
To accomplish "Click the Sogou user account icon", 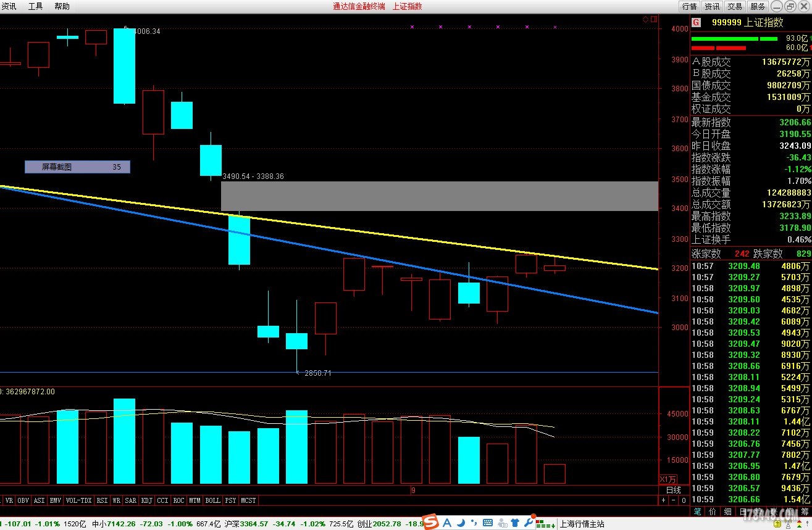I will [502, 523].
